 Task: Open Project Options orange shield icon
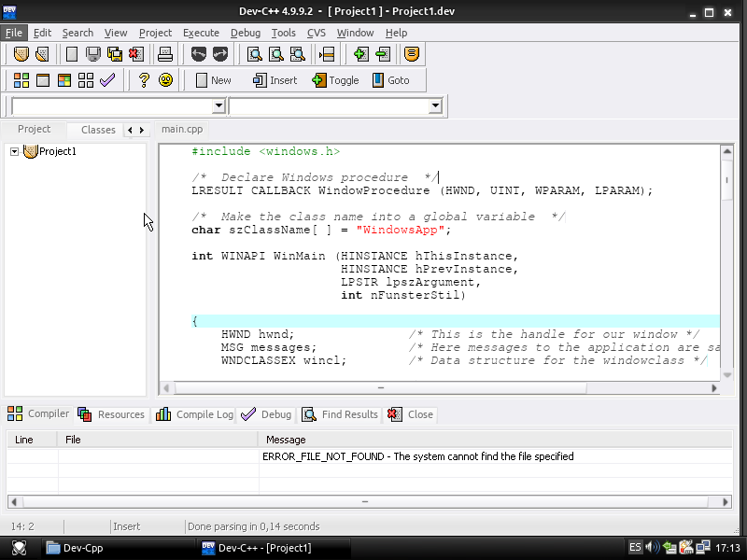click(x=412, y=54)
